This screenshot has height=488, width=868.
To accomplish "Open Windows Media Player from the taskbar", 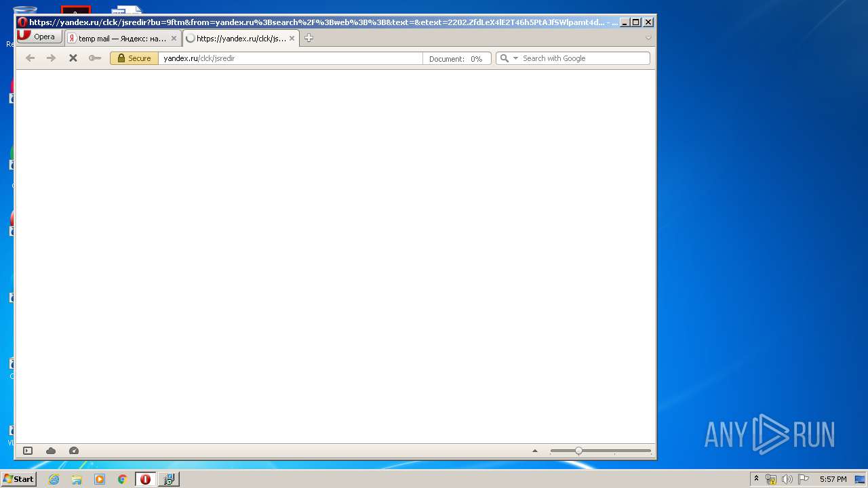I will [100, 479].
